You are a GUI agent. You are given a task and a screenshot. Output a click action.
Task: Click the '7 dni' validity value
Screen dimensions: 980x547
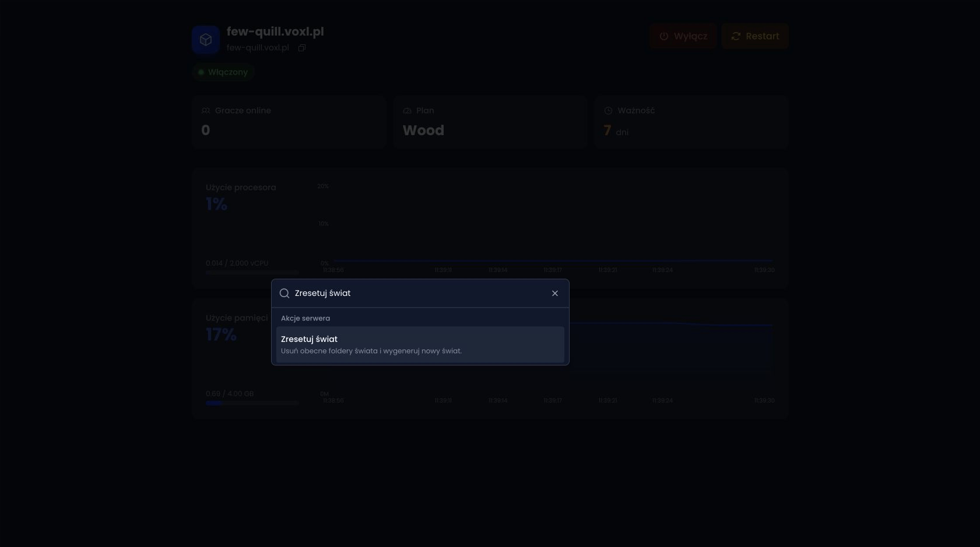click(x=616, y=130)
